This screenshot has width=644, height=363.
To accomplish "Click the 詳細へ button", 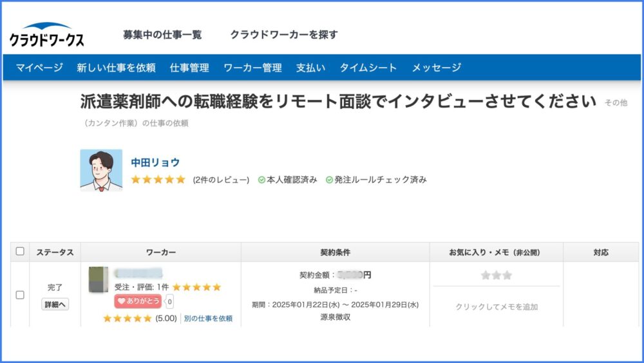I will pos(55,304).
